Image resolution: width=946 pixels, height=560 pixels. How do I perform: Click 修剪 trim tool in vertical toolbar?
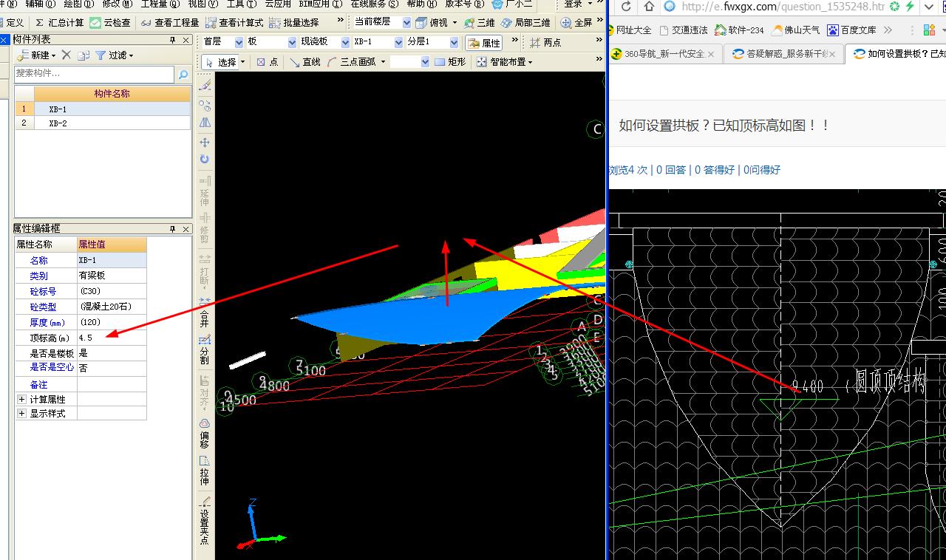coord(205,229)
